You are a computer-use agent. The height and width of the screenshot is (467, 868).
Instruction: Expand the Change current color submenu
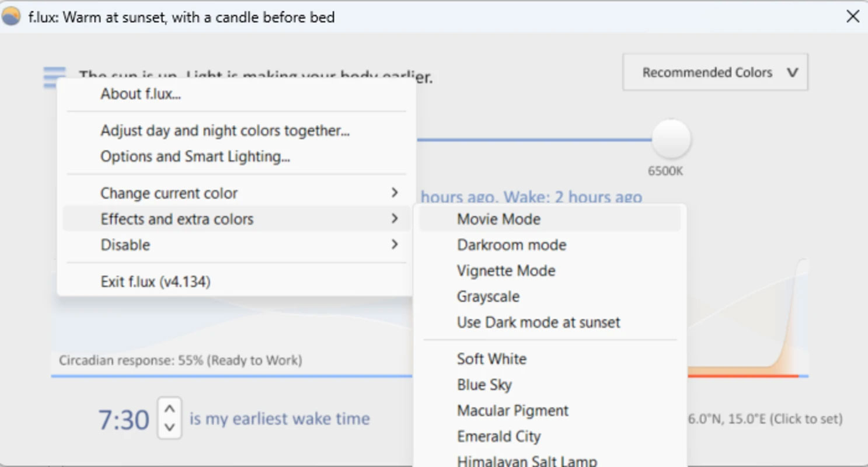236,193
